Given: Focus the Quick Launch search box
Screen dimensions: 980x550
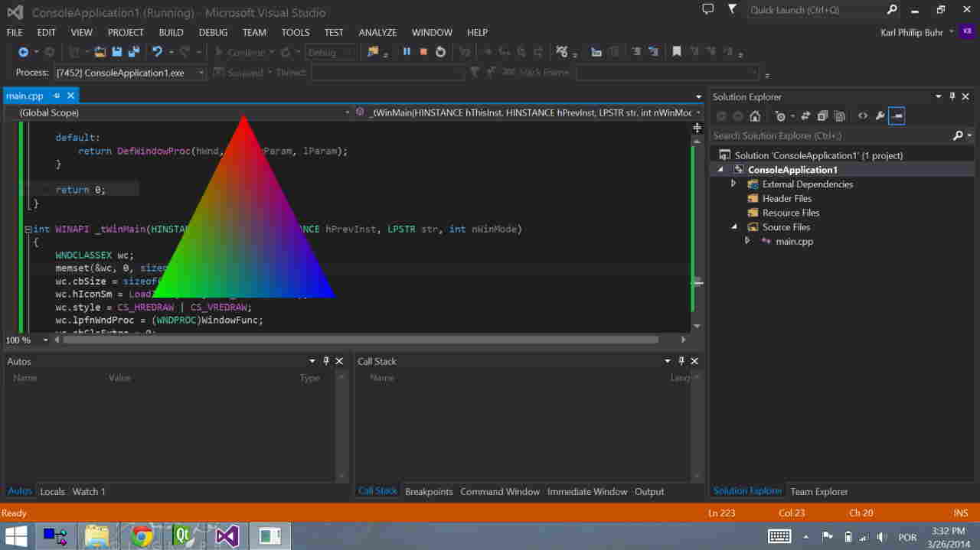Looking at the screenshot, I should tap(815, 10).
